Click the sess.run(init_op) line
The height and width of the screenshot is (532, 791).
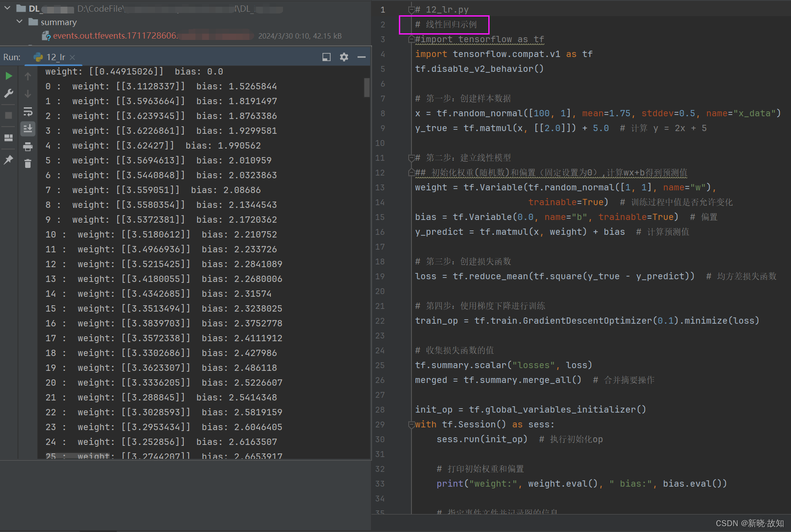[x=520, y=440]
